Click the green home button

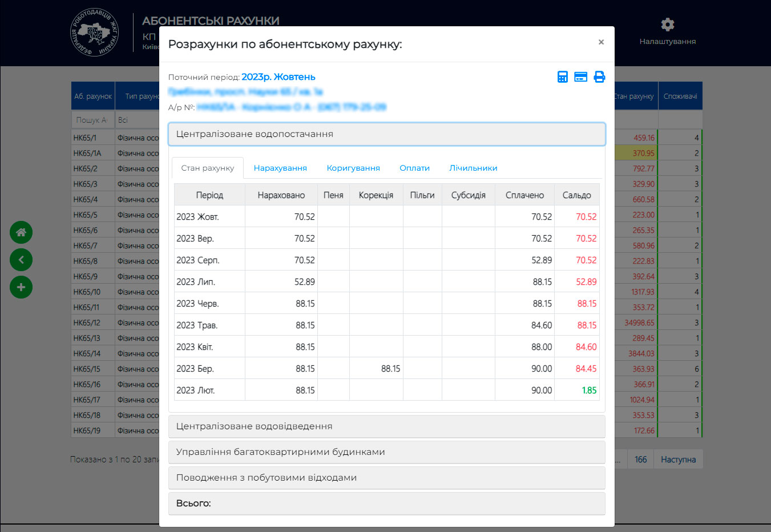(x=21, y=232)
